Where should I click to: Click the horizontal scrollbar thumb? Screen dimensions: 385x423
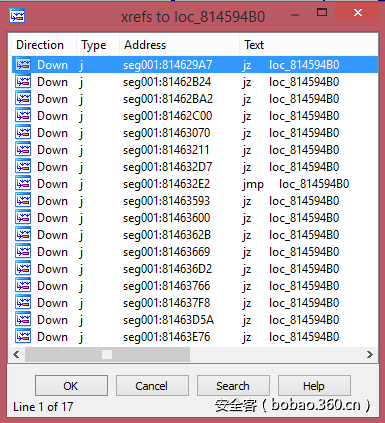click(107, 354)
